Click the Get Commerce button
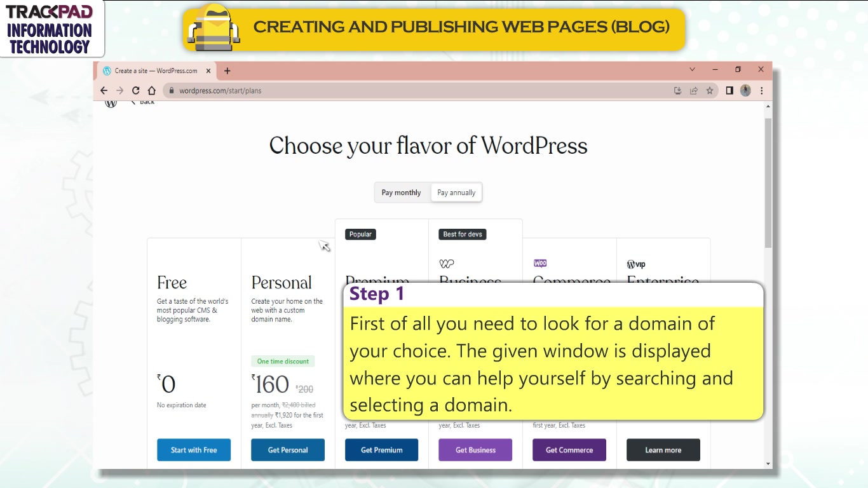The height and width of the screenshot is (488, 868). pos(569,450)
